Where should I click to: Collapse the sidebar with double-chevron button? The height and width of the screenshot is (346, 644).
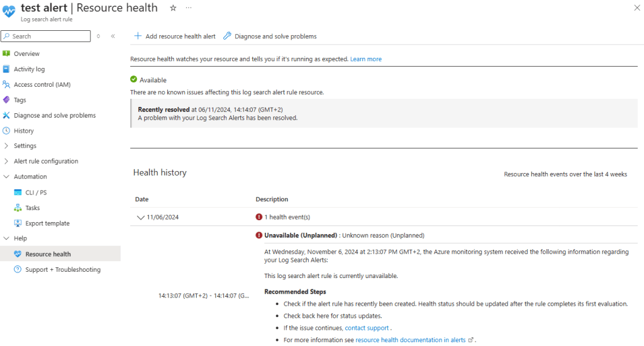[x=113, y=36]
